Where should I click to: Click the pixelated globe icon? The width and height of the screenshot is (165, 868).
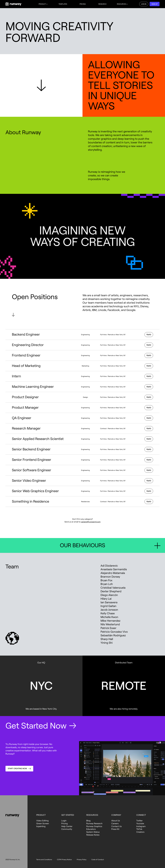pos(12,638)
